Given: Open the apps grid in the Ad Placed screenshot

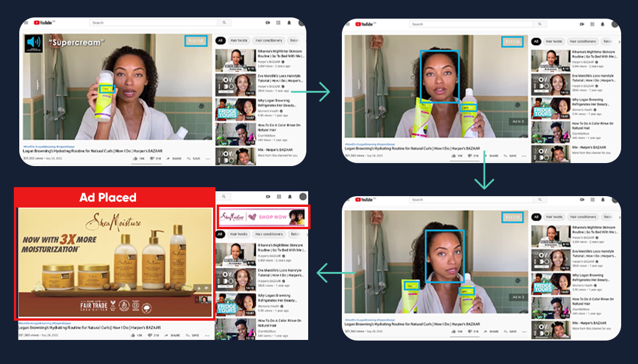Looking at the screenshot, I should coord(279,197).
